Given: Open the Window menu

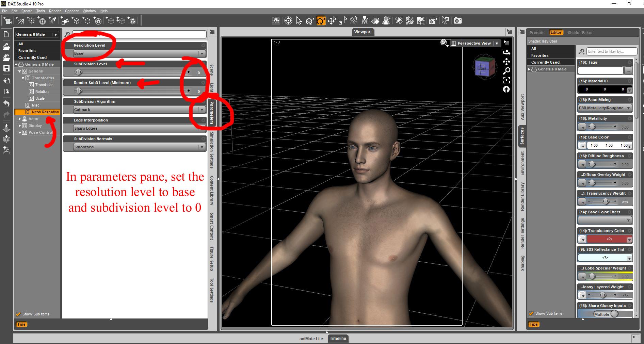Looking at the screenshot, I should coord(89,11).
